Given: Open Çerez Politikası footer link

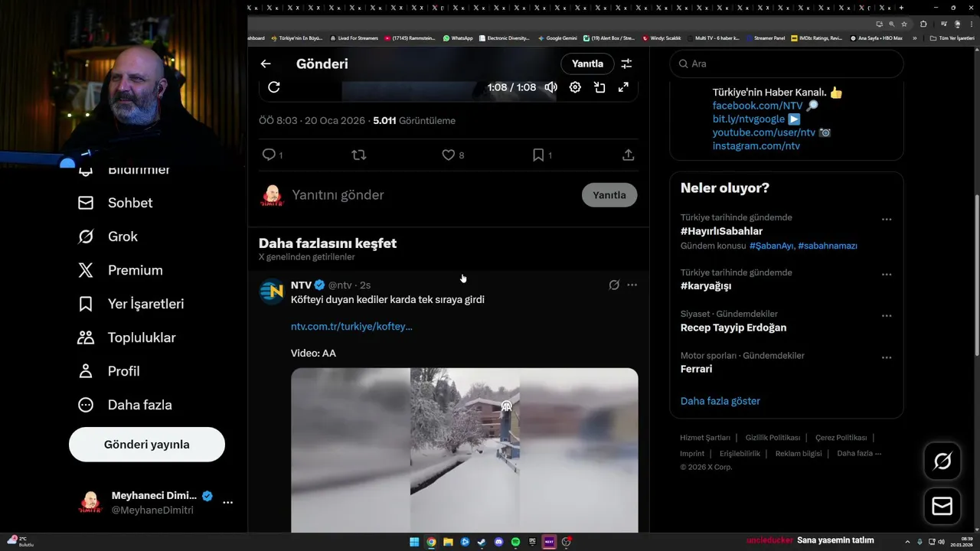Looking at the screenshot, I should point(841,438).
